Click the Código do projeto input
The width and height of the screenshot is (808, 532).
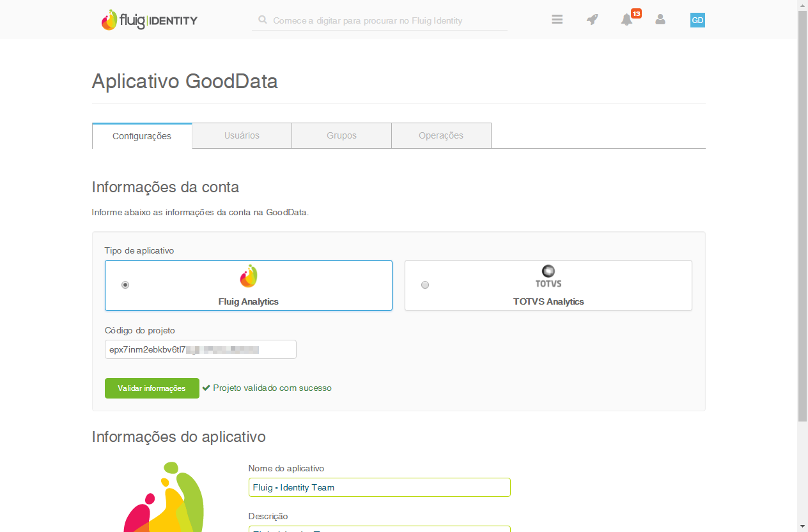pos(201,349)
